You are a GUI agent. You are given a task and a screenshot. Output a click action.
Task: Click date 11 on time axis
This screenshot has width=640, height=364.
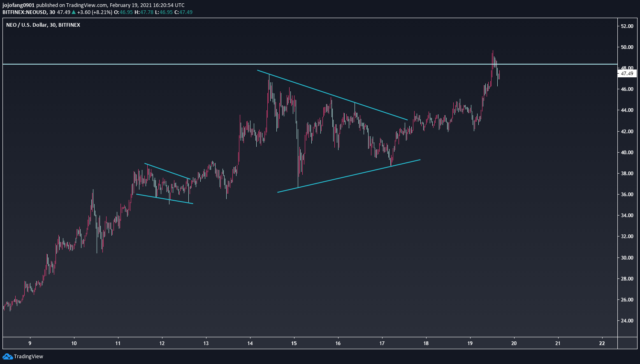tap(118, 343)
